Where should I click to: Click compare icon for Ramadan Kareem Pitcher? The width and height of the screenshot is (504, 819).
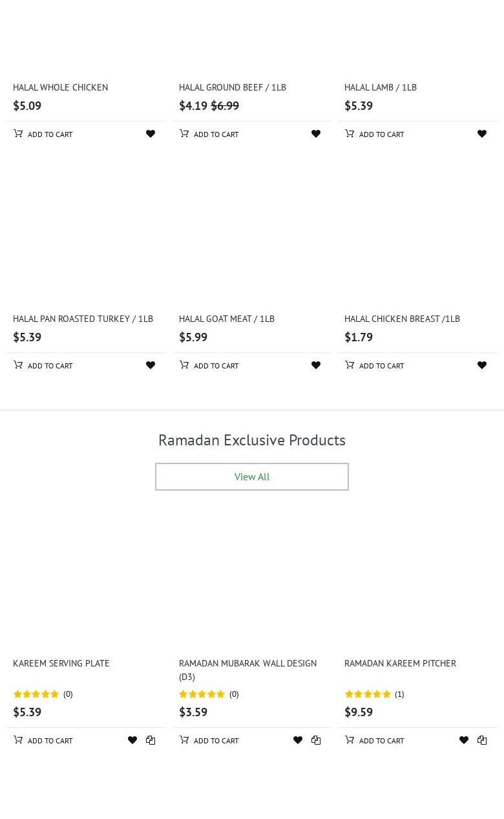(482, 740)
